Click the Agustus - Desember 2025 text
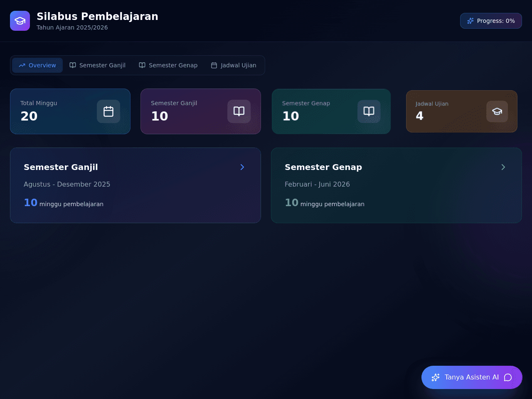Image resolution: width=532 pixels, height=399 pixels. [67, 184]
